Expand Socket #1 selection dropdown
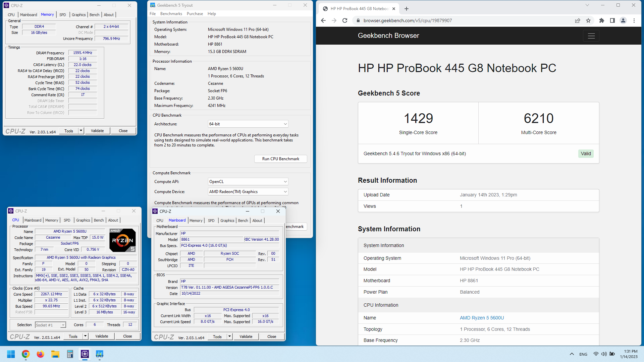The height and width of the screenshot is (362, 644). [x=50, y=325]
